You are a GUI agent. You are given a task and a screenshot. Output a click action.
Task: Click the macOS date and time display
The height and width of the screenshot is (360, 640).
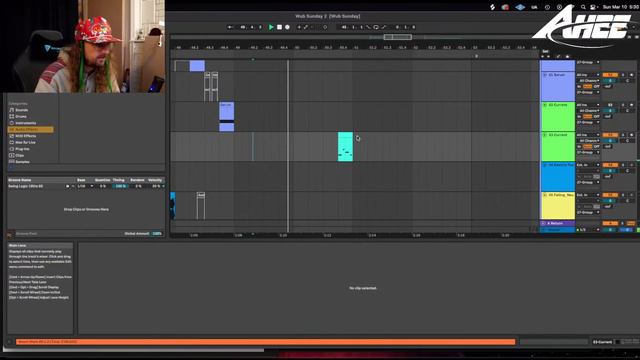coord(620,7)
